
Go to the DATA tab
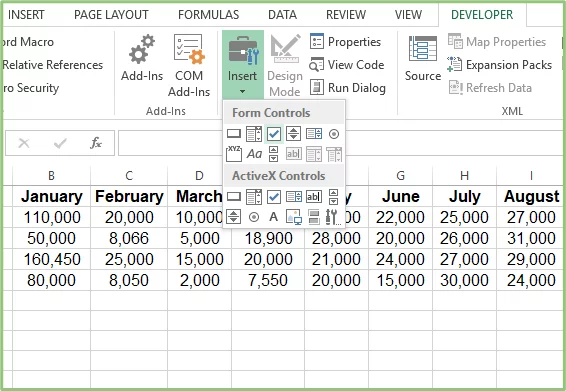click(282, 15)
